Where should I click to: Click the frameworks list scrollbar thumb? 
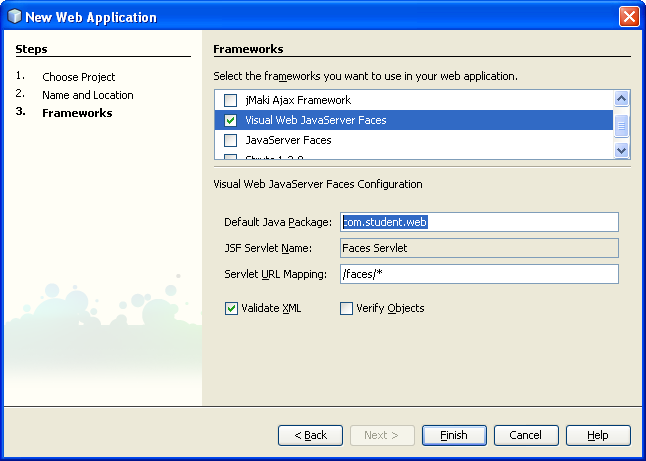click(621, 125)
